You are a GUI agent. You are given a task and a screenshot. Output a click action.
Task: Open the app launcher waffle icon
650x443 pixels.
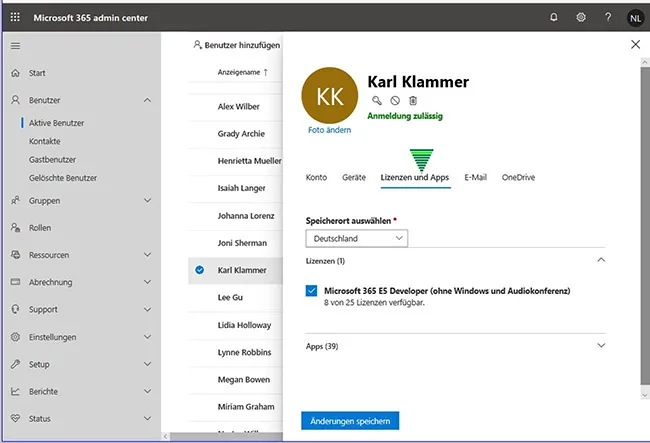click(15, 18)
